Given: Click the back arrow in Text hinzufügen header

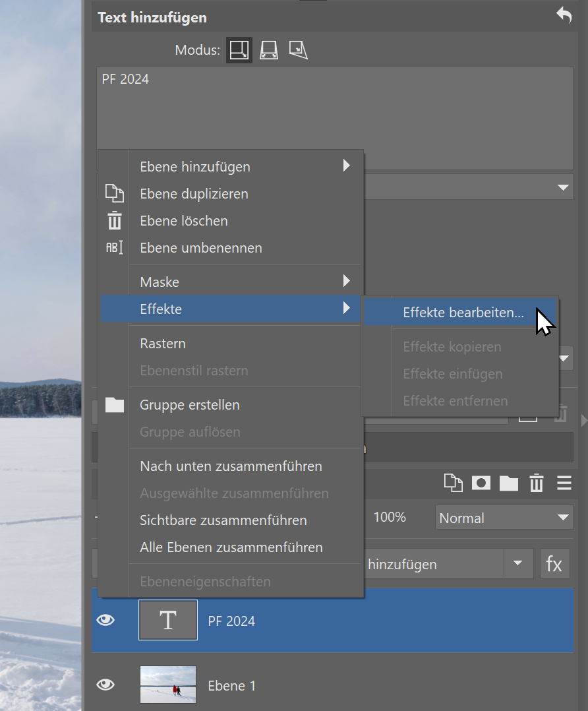Looking at the screenshot, I should 564,16.
